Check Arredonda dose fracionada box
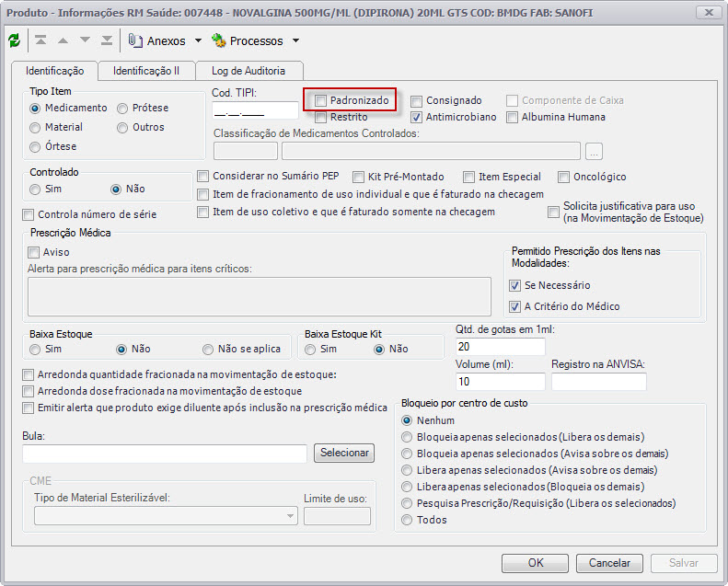This screenshot has width=728, height=586. pyautogui.click(x=29, y=391)
